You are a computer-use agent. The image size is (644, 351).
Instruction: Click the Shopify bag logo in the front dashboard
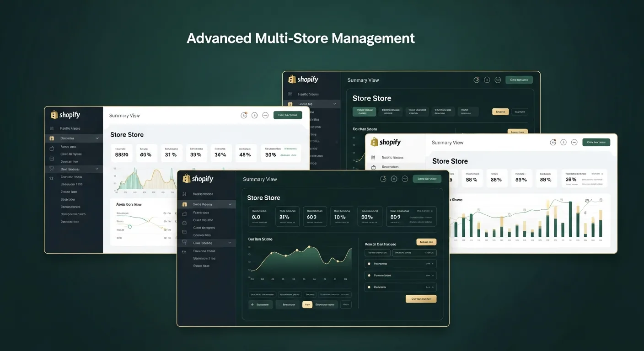coord(186,179)
